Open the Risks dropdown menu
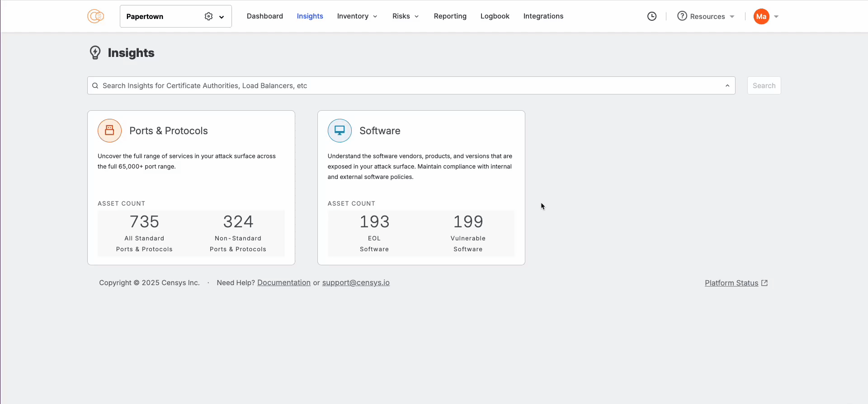 (x=405, y=16)
